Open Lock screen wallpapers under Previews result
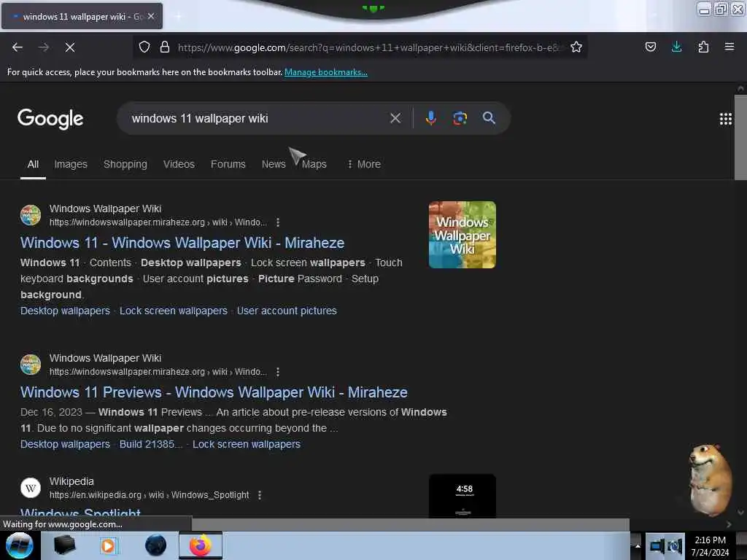Viewport: 747px width, 560px height. coord(247,444)
